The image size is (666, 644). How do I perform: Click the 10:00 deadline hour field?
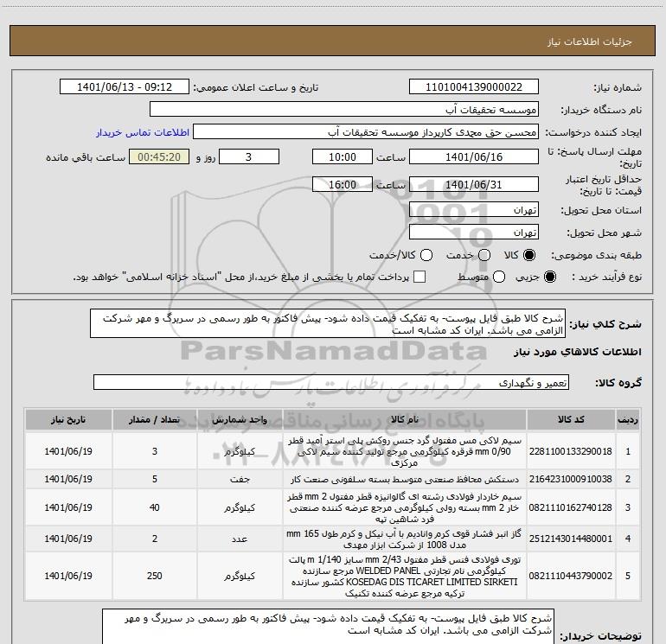point(343,157)
